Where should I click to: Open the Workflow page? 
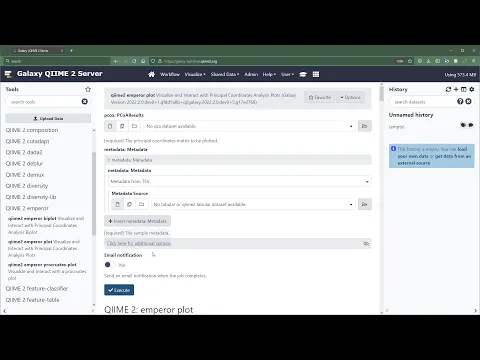(170, 74)
